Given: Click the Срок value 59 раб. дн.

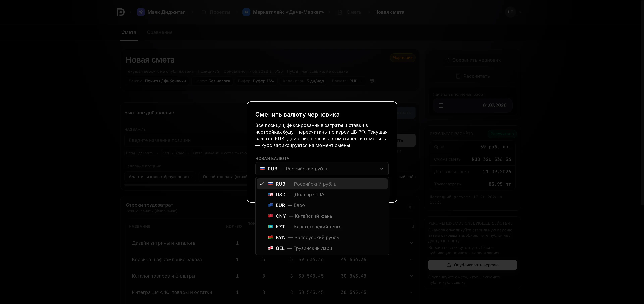Looking at the screenshot, I should tap(496, 147).
